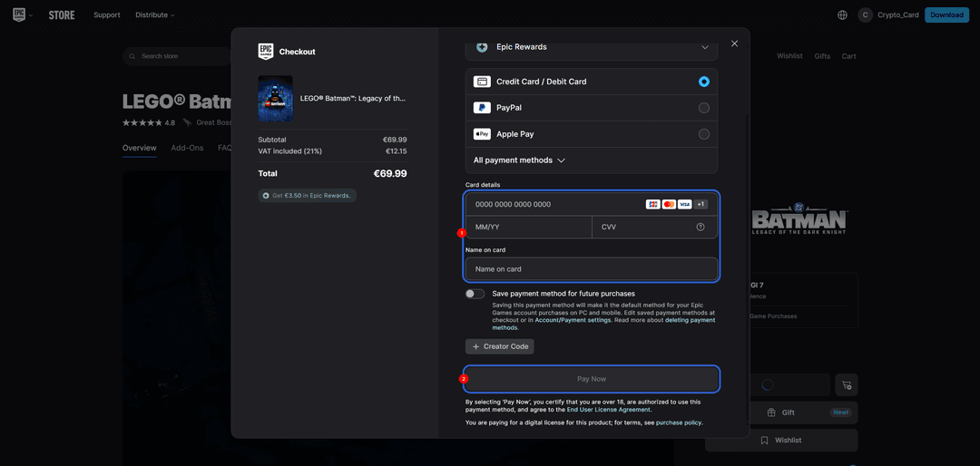Open the purchase policy link
Viewport: 980px width, 466px height.
click(680, 422)
